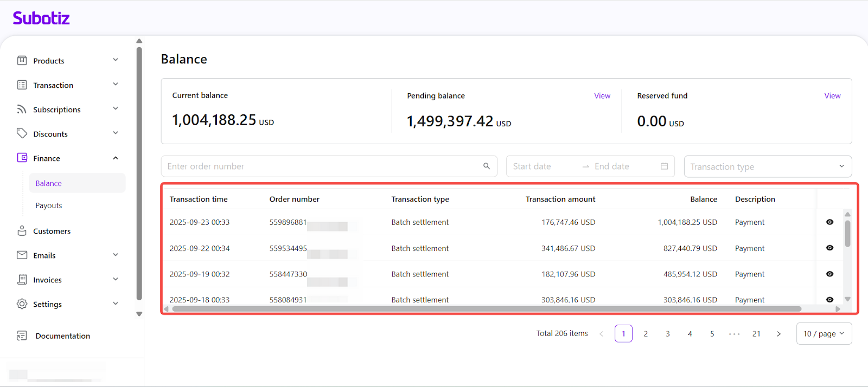Go to page 2 of transactions
This screenshot has height=387, width=868.
646,334
